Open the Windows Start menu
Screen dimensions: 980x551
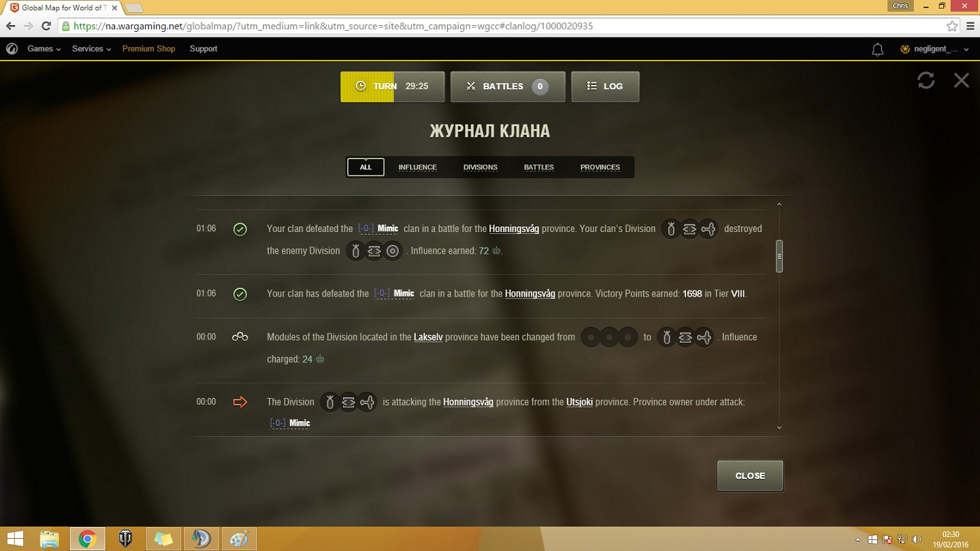pos(15,539)
